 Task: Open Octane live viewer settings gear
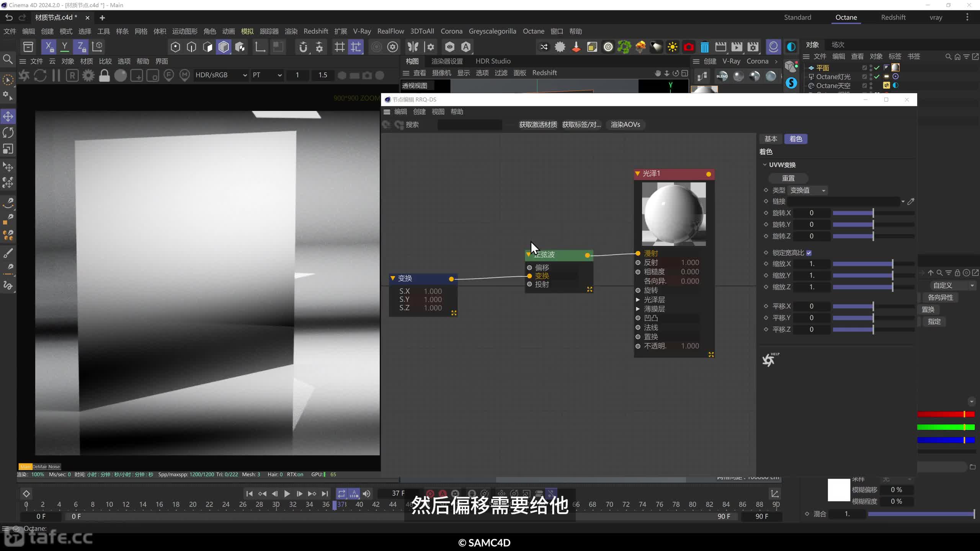(88, 75)
